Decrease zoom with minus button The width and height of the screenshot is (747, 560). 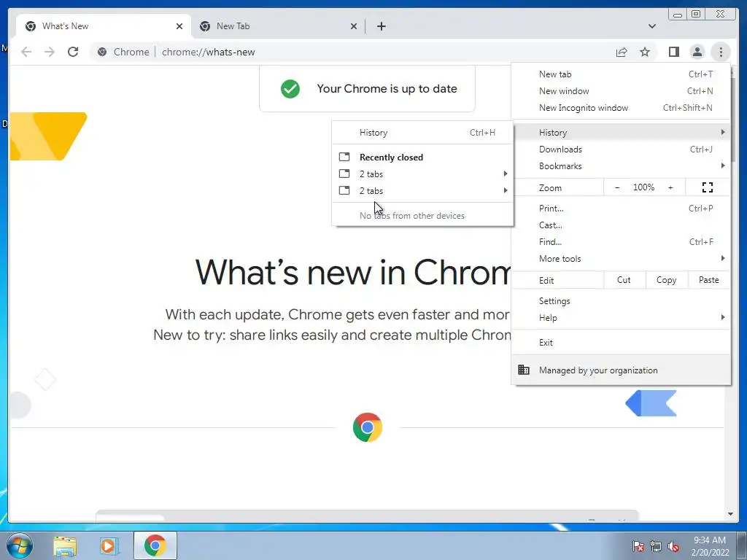click(x=617, y=187)
